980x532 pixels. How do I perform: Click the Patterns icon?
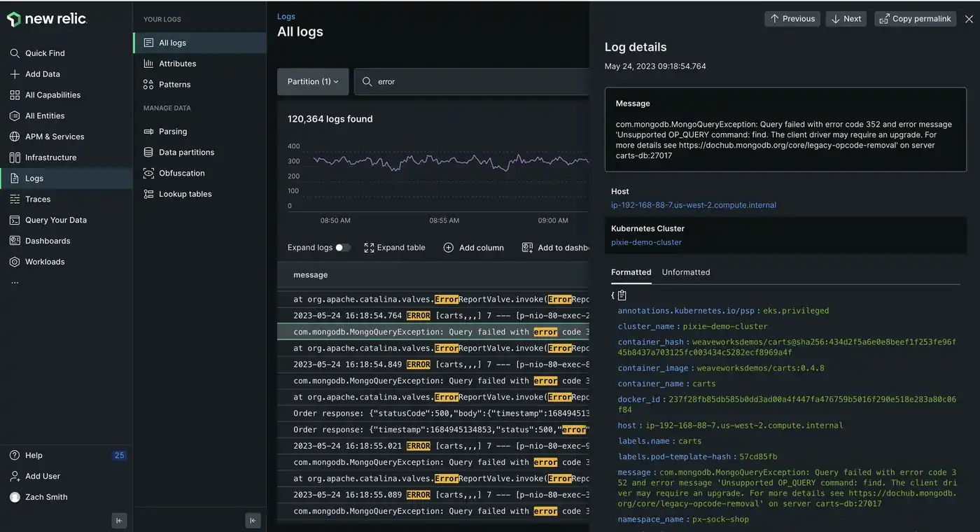click(148, 85)
